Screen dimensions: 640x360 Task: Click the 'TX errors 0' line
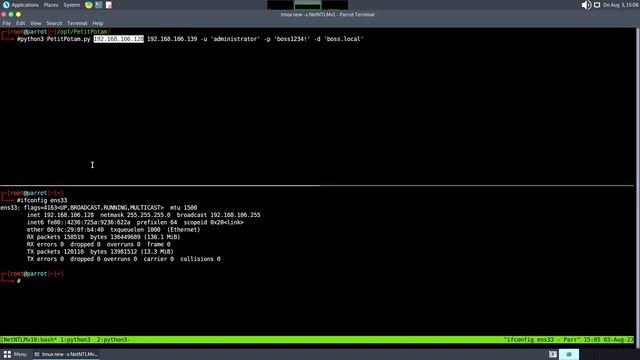click(124, 259)
